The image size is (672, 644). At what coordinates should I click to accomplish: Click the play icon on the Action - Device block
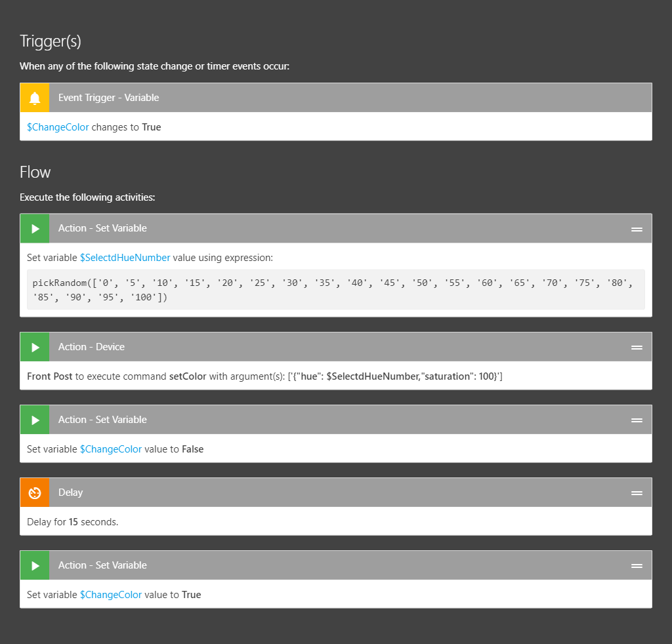click(x=34, y=346)
